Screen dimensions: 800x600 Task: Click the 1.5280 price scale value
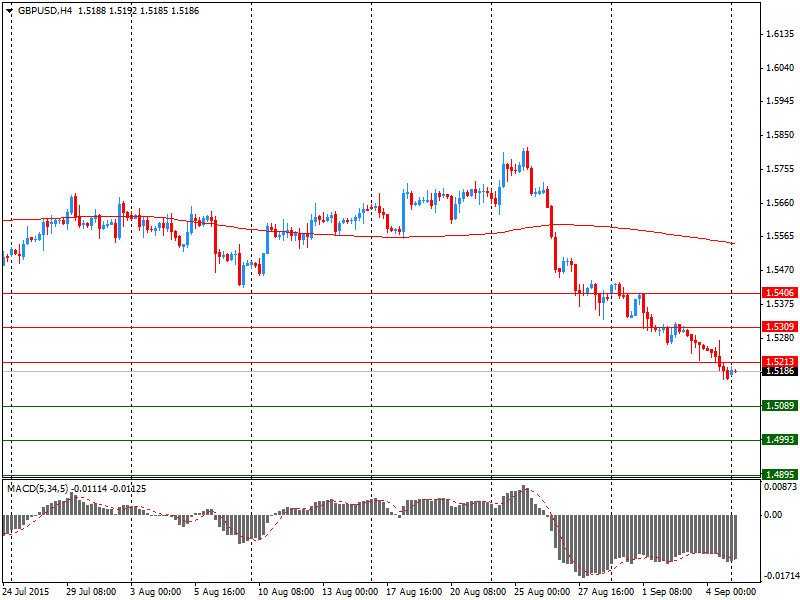pos(781,338)
